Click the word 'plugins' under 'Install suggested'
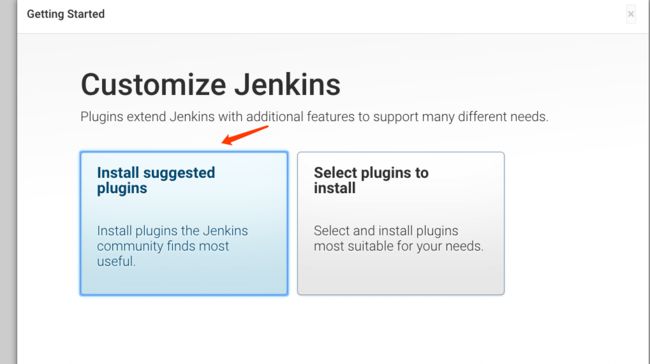650x364 pixels. pos(122,189)
